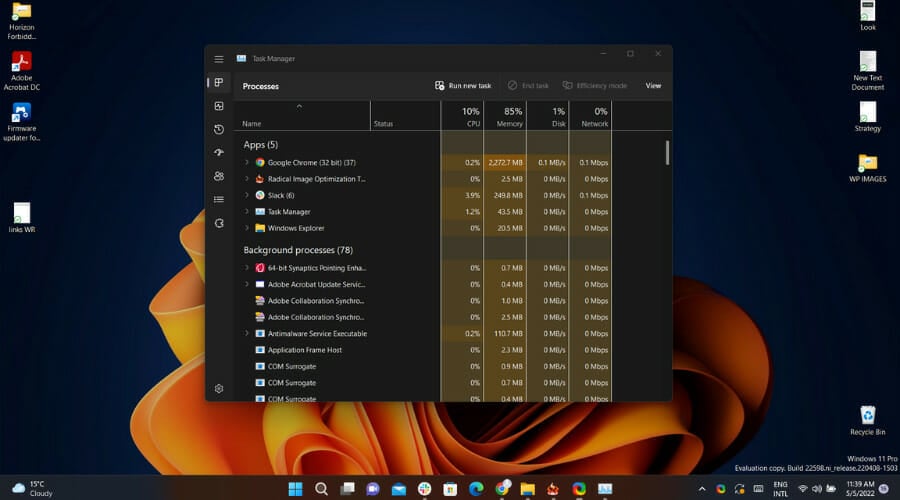Sort by the Network column header
This screenshot has height=500, width=900.
tap(590, 116)
